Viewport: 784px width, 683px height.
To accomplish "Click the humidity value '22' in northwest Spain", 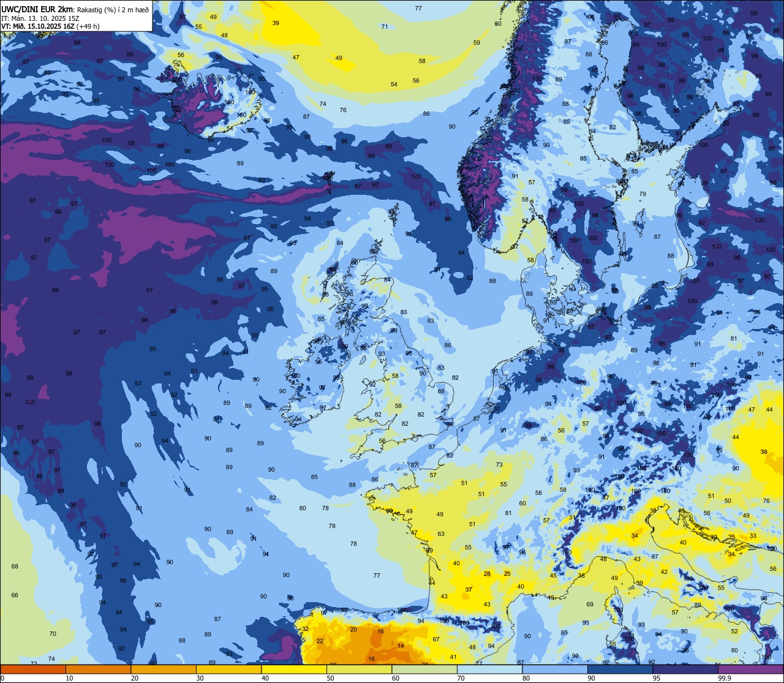I will pyautogui.click(x=320, y=641).
